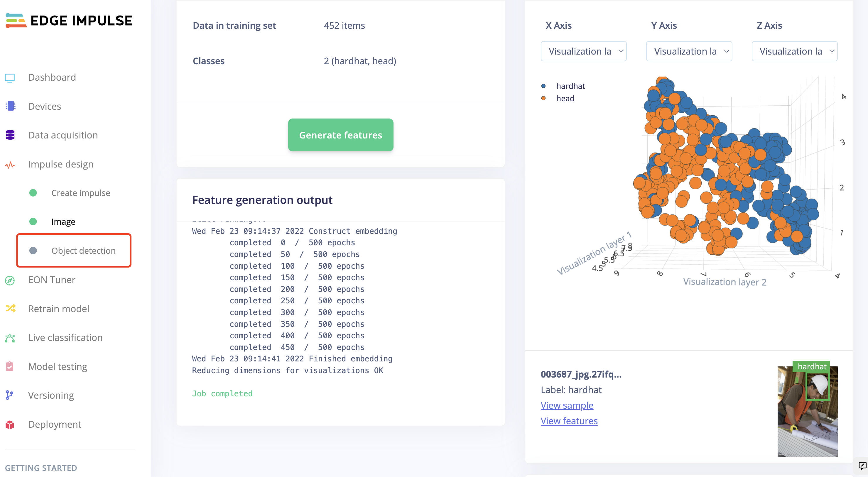
Task: Open Z Axis visualization layer dropdown
Action: point(794,51)
